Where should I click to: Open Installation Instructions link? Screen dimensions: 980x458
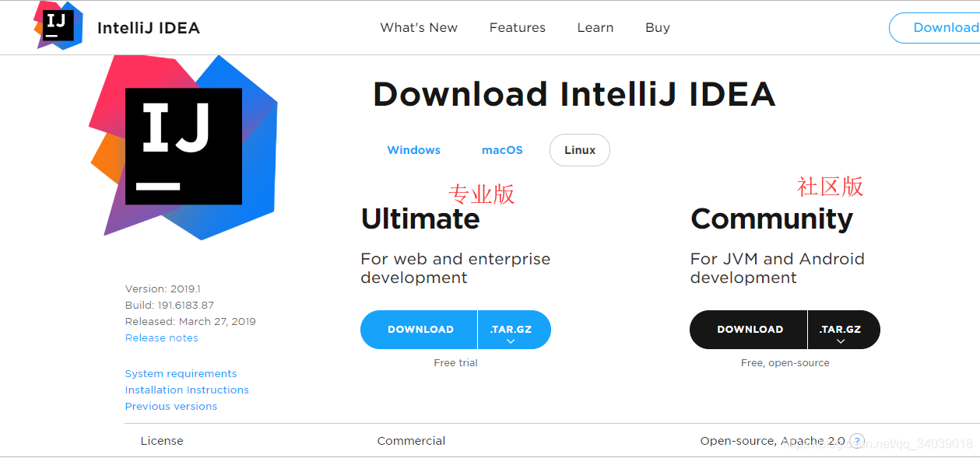[x=187, y=390]
